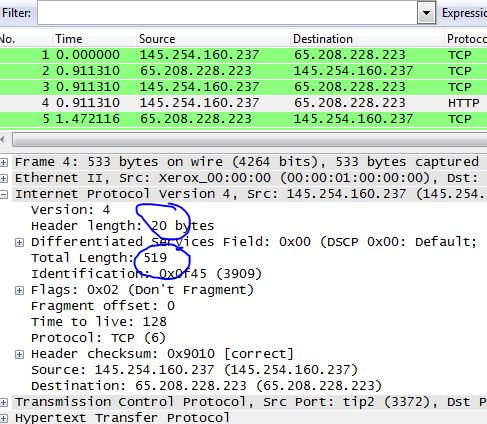Click the TCP protocol cell of packet 5

point(459,119)
